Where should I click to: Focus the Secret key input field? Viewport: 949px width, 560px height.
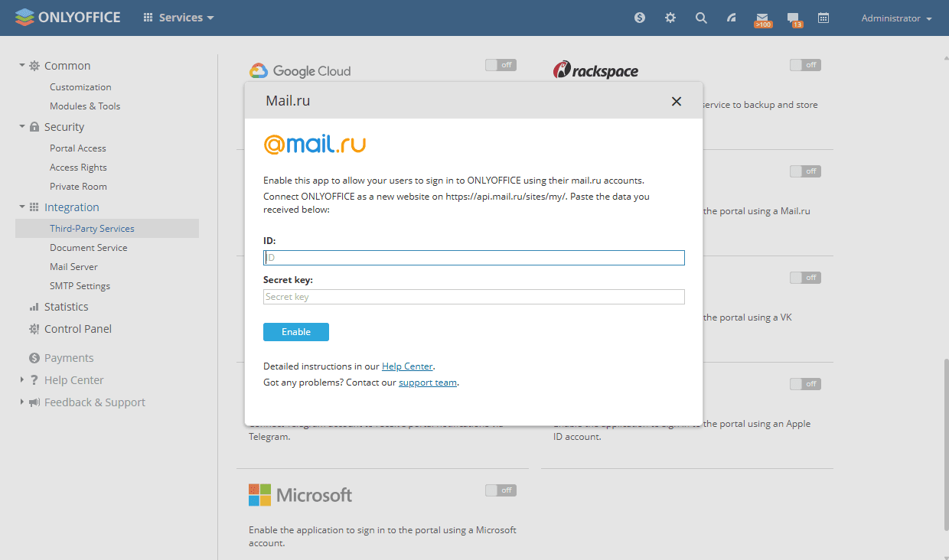click(x=474, y=297)
